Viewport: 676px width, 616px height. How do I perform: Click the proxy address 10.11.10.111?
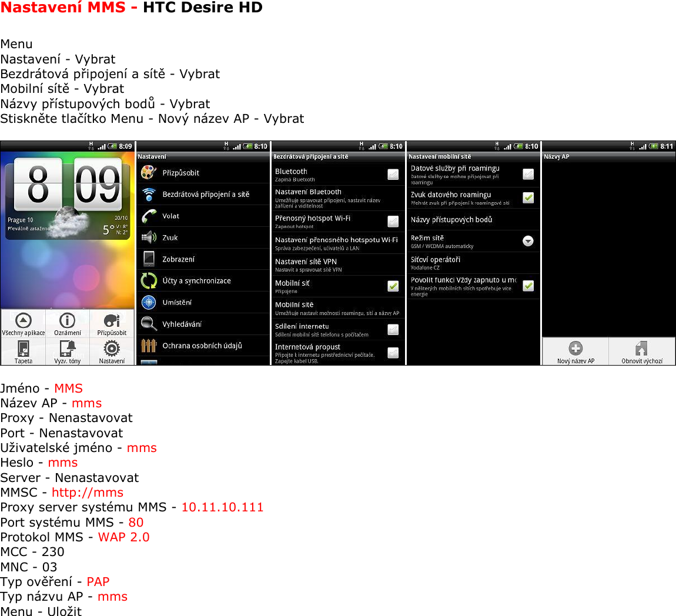click(x=222, y=507)
